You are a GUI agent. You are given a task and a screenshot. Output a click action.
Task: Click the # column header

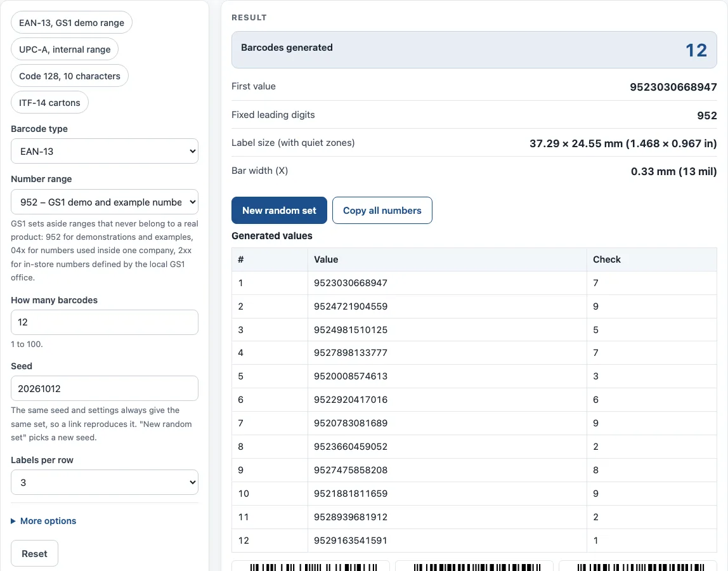coord(270,259)
